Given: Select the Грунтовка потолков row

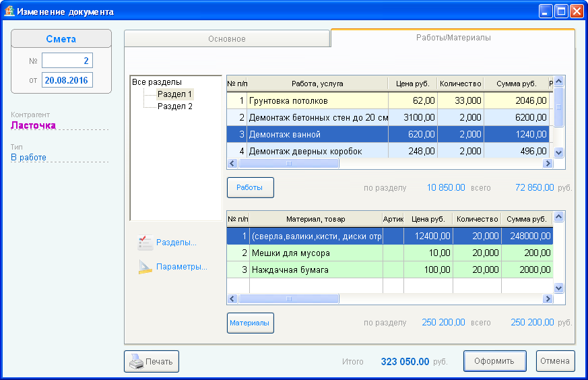Looking at the screenshot, I should tap(388, 100).
